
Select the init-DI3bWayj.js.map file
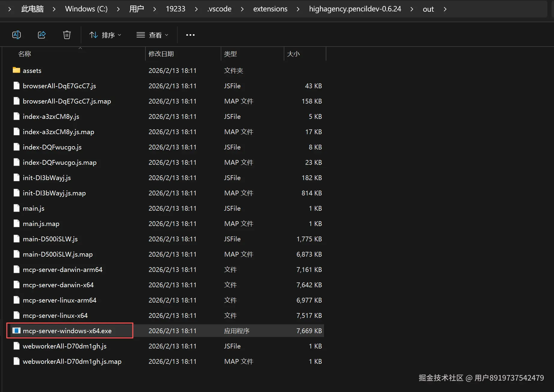[x=54, y=193]
